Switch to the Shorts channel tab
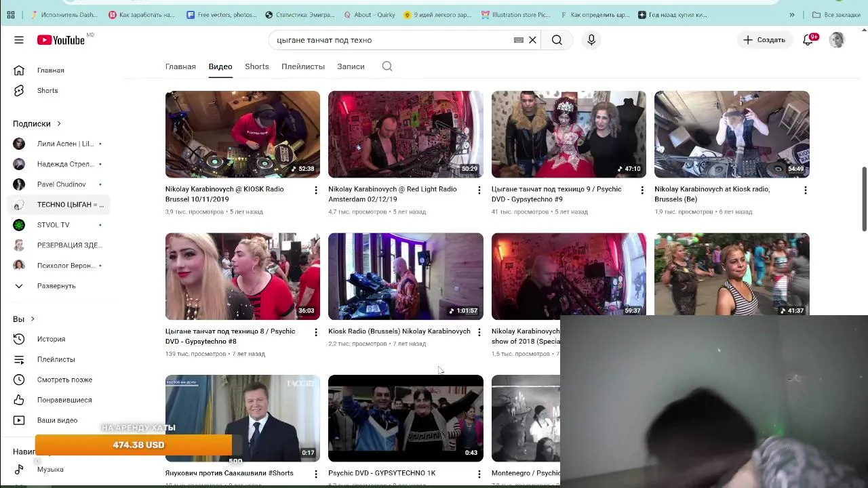Screen dimensions: 868x488 (x=257, y=66)
